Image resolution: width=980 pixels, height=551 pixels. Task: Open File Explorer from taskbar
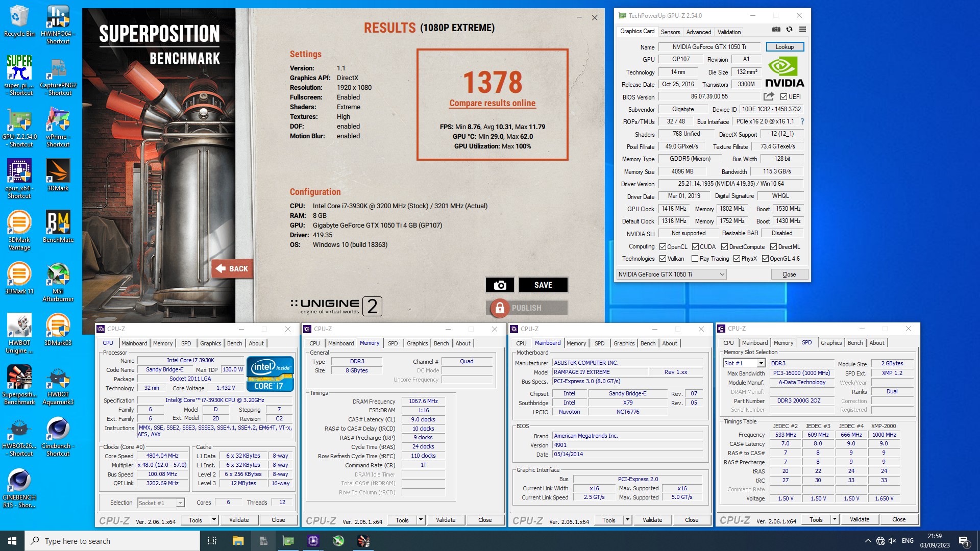[238, 541]
